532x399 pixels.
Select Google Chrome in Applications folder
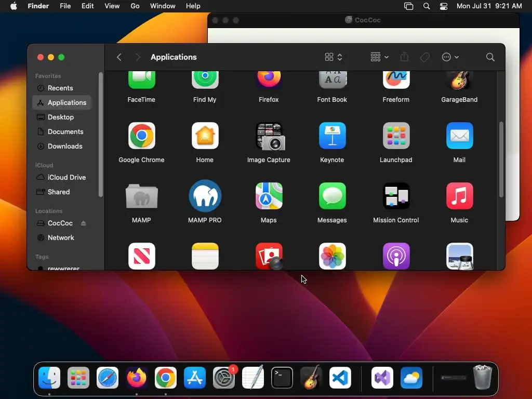[141, 136]
